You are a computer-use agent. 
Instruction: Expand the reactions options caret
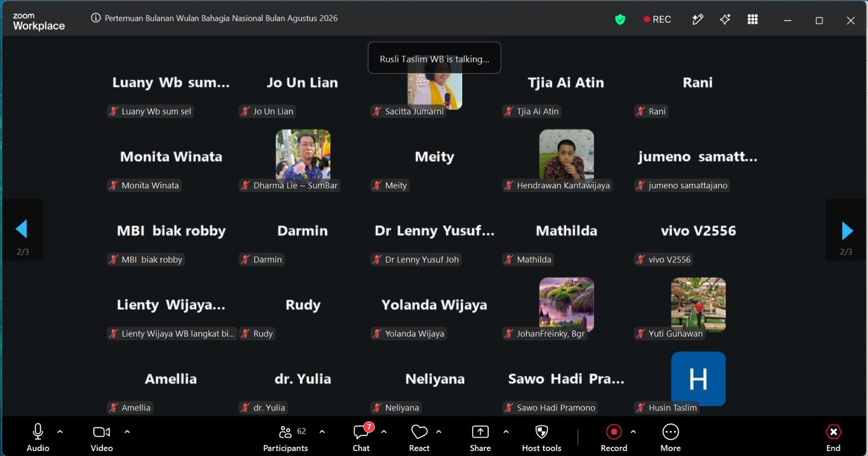(439, 432)
